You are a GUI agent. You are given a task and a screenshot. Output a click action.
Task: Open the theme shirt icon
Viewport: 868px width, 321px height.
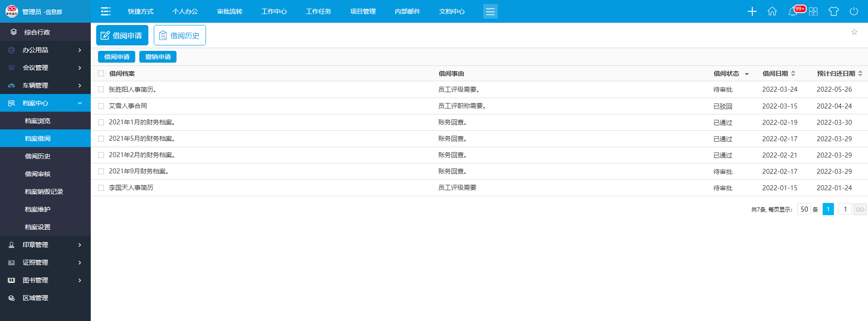[834, 11]
